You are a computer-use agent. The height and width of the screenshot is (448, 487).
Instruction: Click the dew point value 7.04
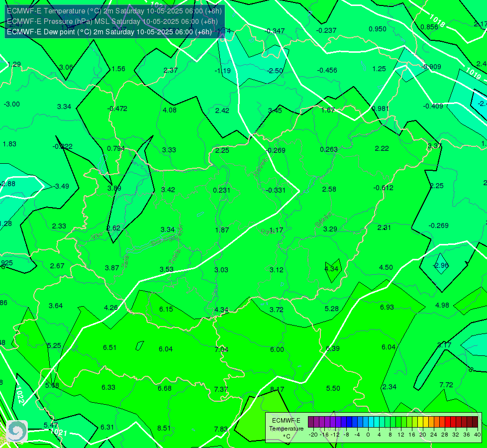pos(221,349)
